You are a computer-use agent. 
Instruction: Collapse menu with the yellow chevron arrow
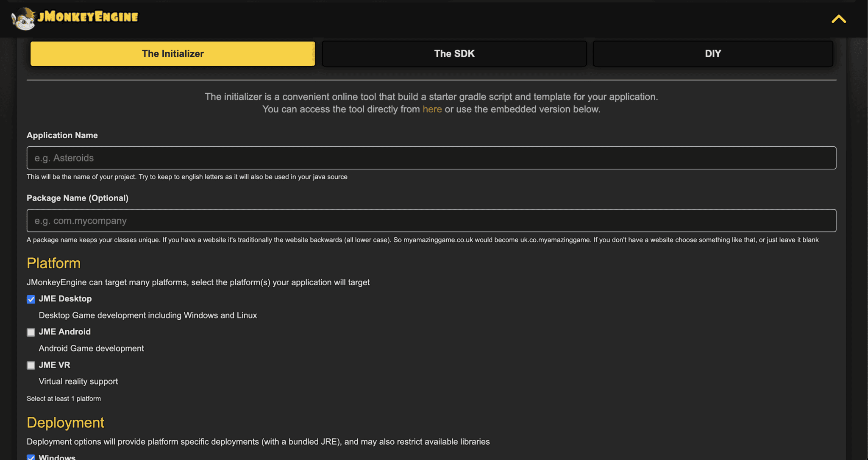[838, 19]
